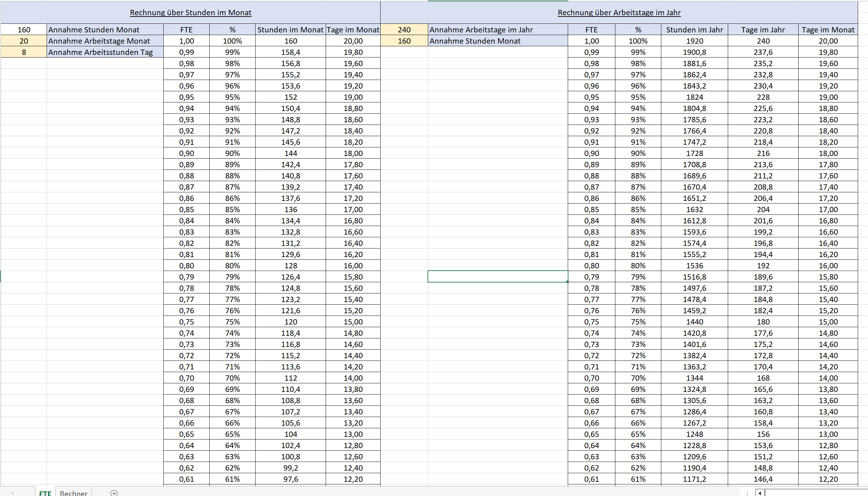868x496 pixels.
Task: Select cell 1708,8 in Stunden im Jahr
Action: tap(694, 165)
